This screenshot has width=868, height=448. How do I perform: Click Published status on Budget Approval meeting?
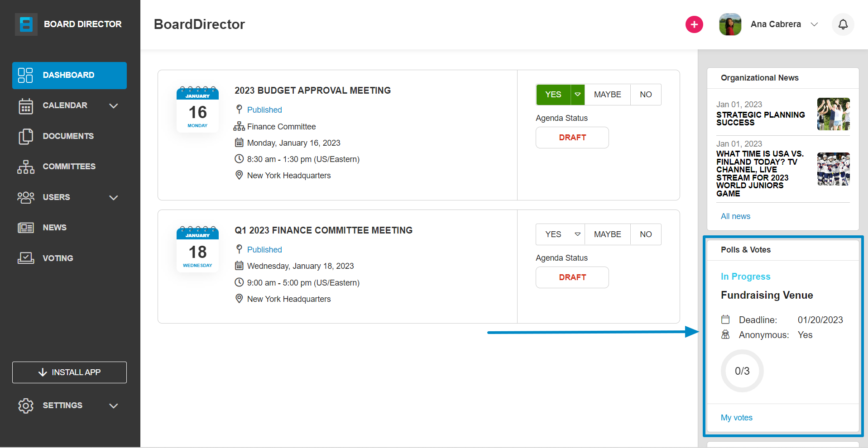point(264,110)
